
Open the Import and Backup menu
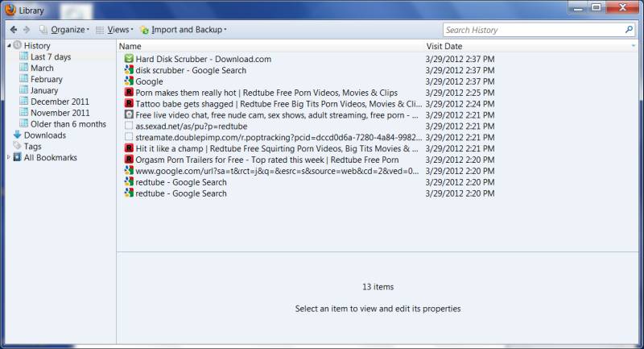pos(184,30)
